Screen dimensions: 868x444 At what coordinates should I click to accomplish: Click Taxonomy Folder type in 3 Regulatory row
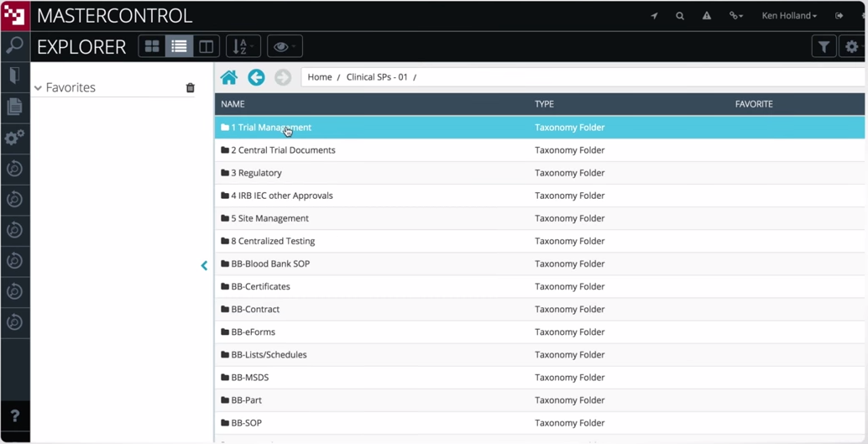(570, 173)
